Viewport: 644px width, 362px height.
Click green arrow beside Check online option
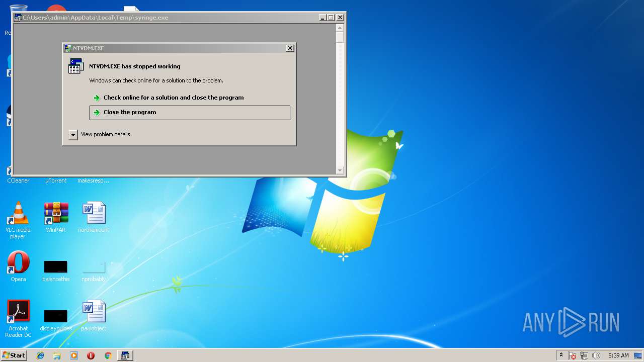tap(97, 98)
